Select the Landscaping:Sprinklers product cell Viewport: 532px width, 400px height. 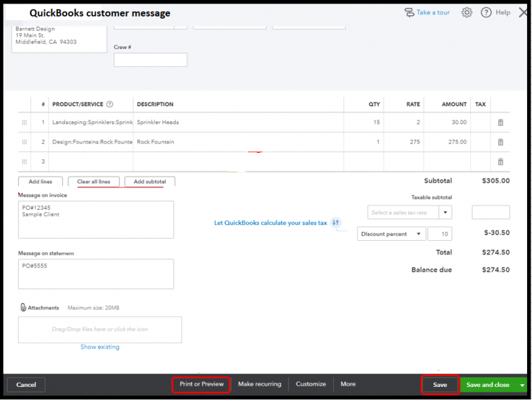pos(92,122)
